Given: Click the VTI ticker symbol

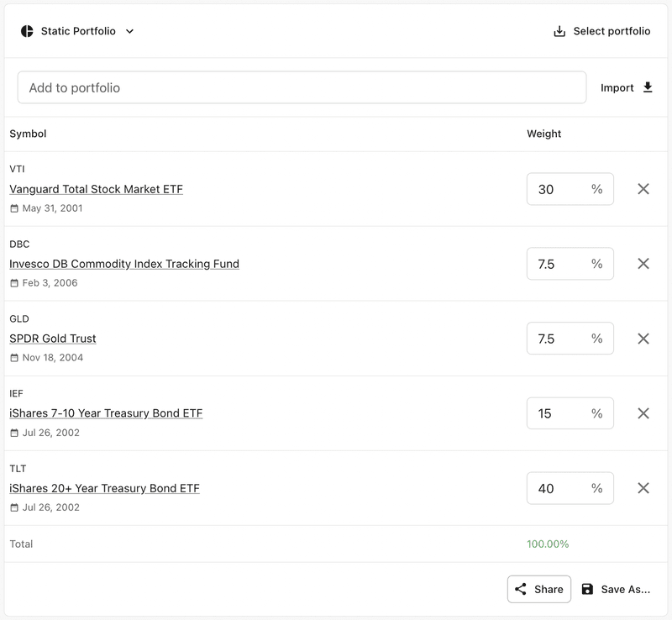Looking at the screenshot, I should click(x=17, y=169).
